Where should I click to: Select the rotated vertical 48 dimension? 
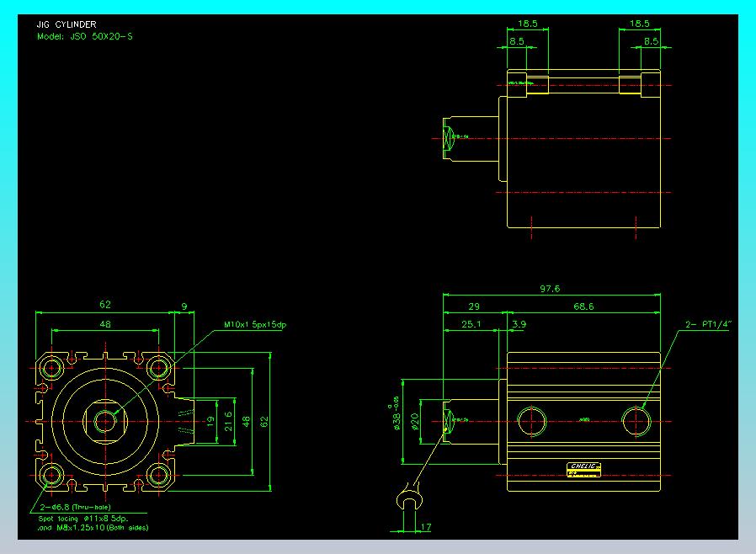point(247,422)
